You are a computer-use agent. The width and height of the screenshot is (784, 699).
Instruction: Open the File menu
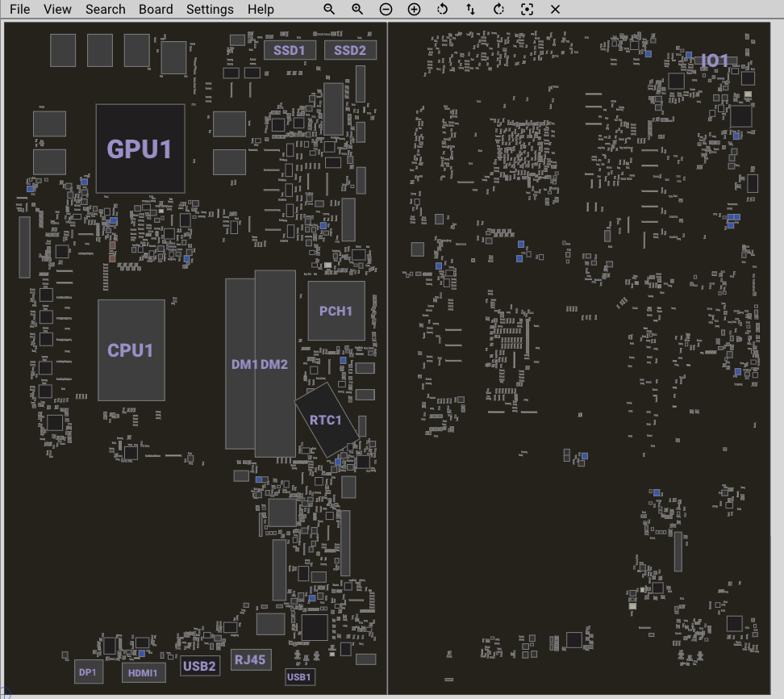coord(20,10)
